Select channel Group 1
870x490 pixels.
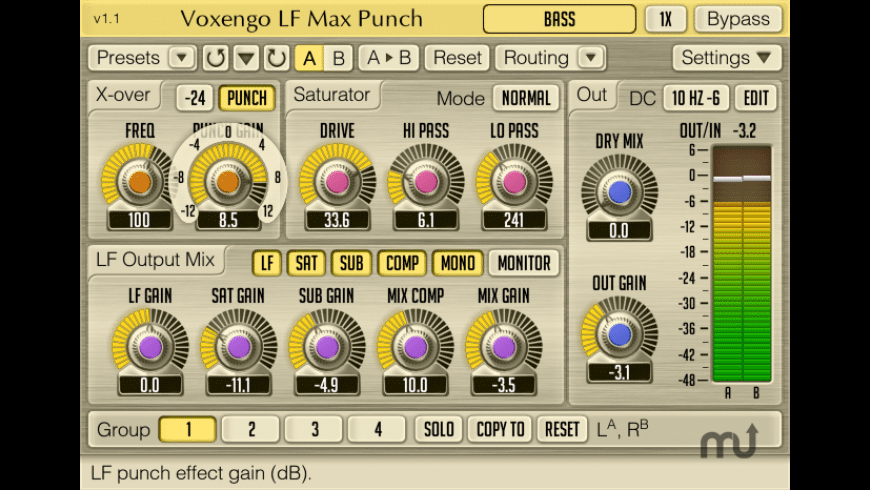pos(188,429)
